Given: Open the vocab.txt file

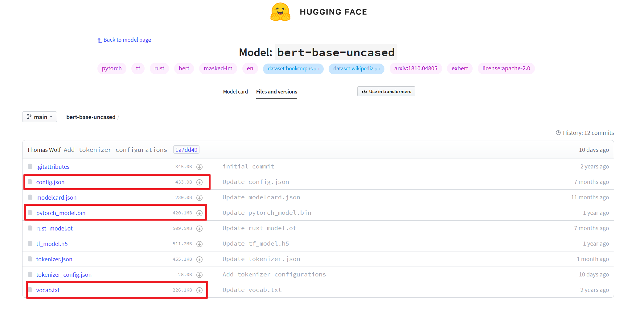Looking at the screenshot, I should pos(48,290).
